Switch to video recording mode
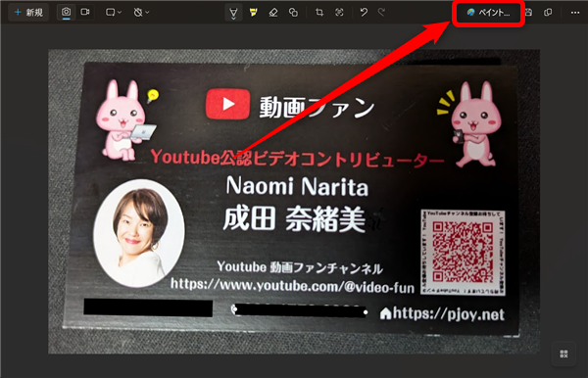This screenshot has width=588, height=378. click(x=85, y=12)
